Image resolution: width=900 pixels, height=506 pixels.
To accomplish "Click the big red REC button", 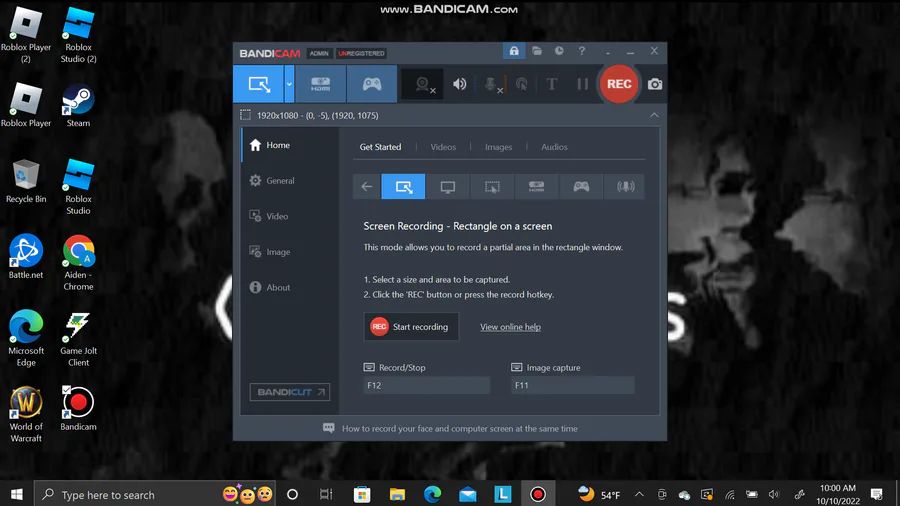I will 619,84.
